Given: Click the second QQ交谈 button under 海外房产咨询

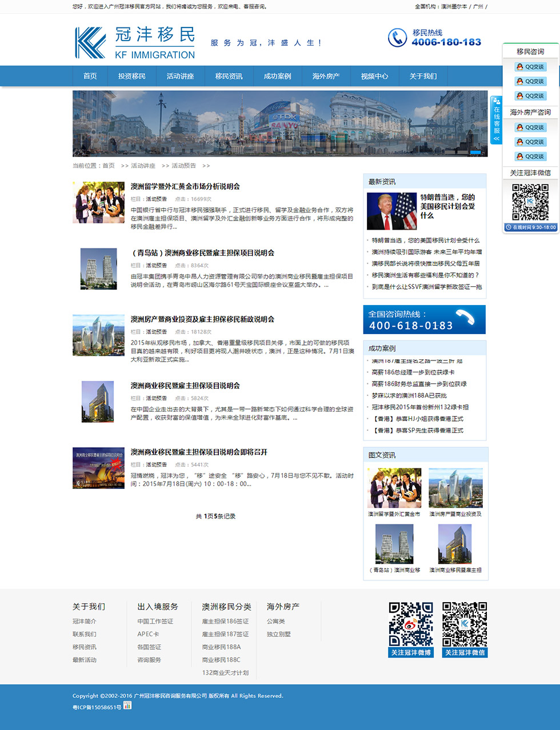Looking at the screenshot, I should pyautogui.click(x=530, y=142).
